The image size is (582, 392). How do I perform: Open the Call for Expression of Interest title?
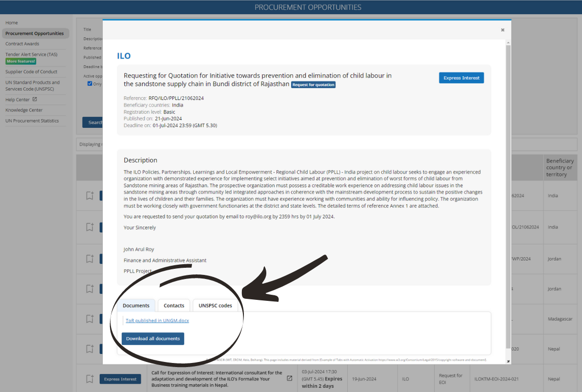point(217,379)
